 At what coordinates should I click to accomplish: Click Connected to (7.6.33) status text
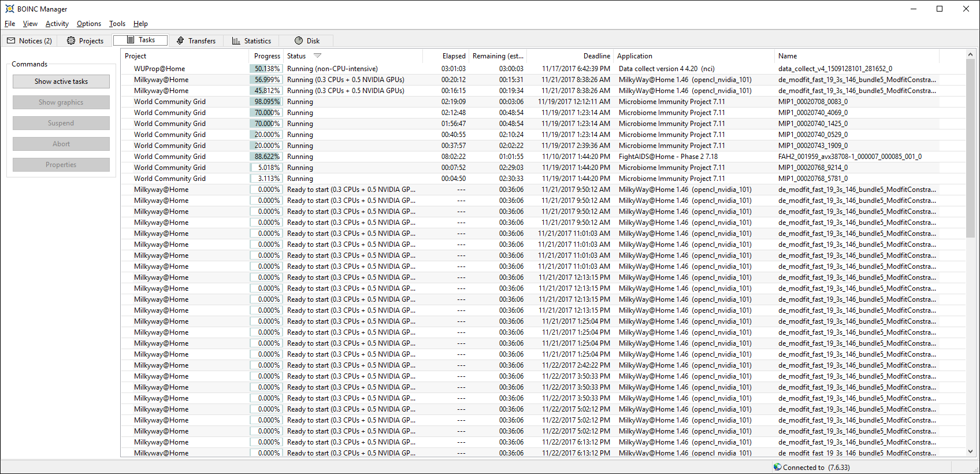coord(816,468)
